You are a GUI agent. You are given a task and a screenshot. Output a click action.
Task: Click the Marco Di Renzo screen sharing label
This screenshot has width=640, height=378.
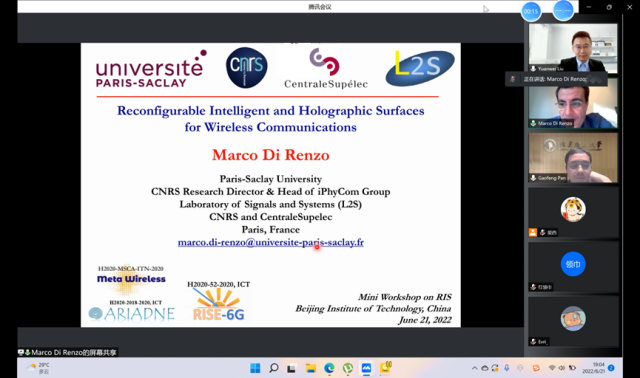pyautogui.click(x=68, y=352)
